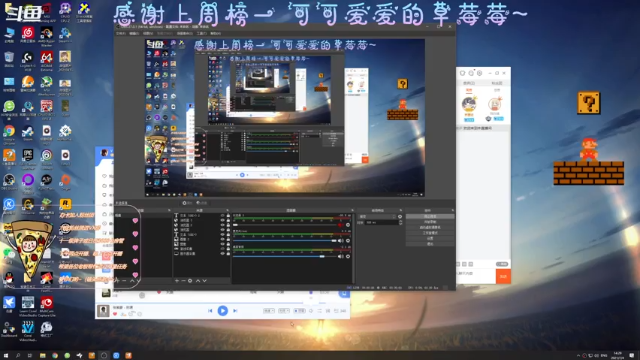The height and width of the screenshot is (360, 640).
Task: Open the second menu (Edit) in OBS
Action: coord(134,33)
